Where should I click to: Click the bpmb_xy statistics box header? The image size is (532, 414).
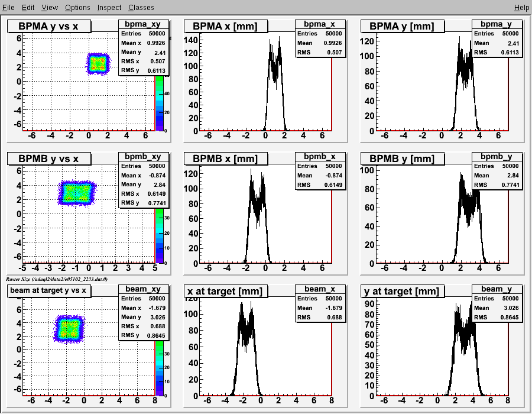click(x=143, y=157)
